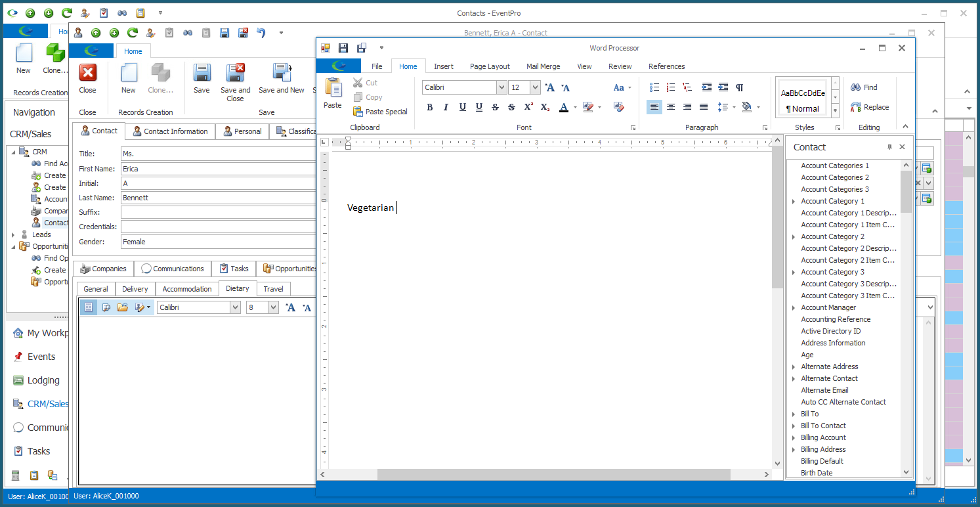Expand the Account Manager field node
980x507 pixels.
click(794, 308)
